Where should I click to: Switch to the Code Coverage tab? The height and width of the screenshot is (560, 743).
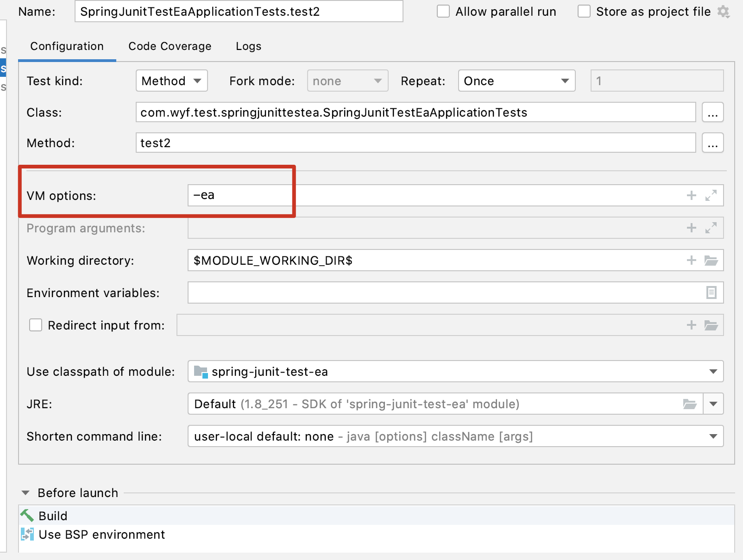click(x=170, y=46)
